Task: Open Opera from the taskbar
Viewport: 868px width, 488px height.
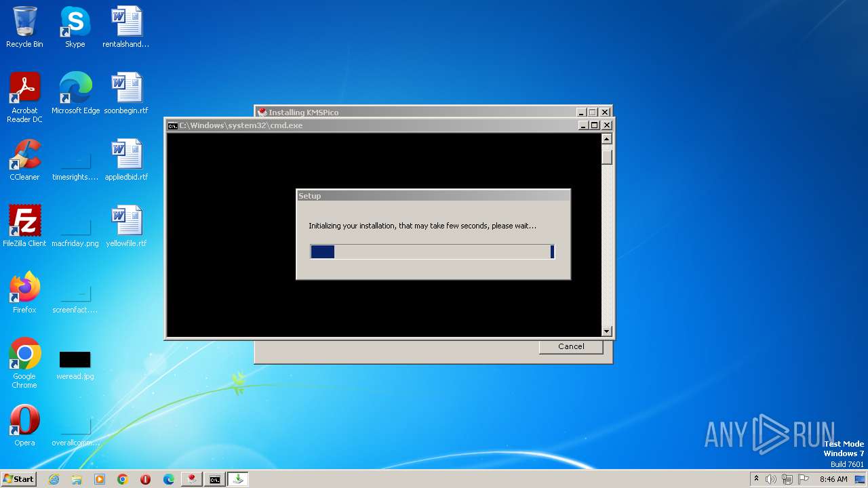Action: tap(146, 479)
